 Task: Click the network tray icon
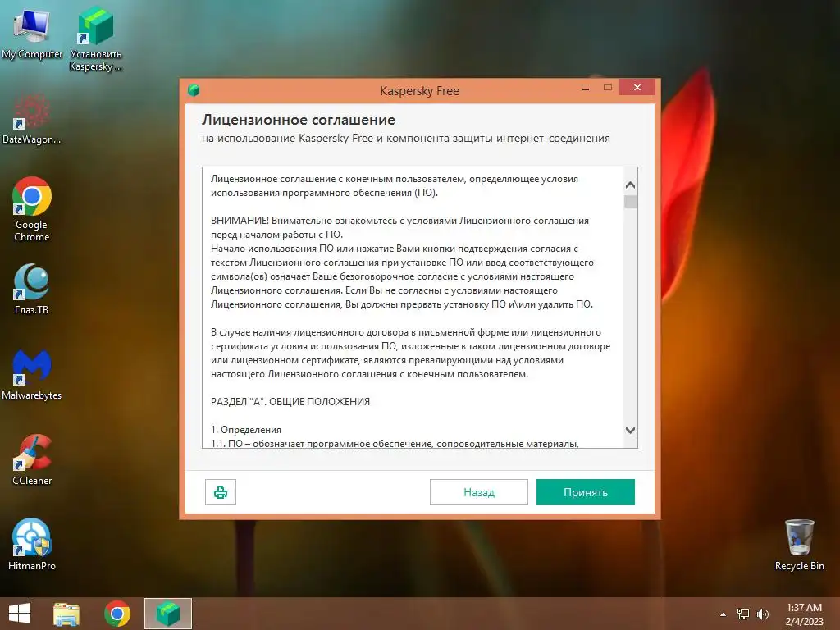[743, 614]
